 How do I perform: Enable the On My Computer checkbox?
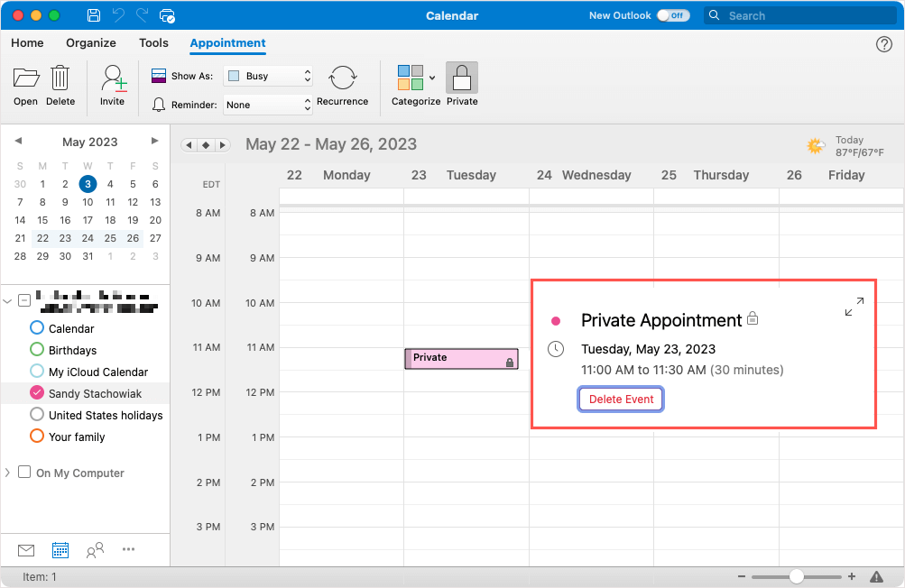click(24, 472)
